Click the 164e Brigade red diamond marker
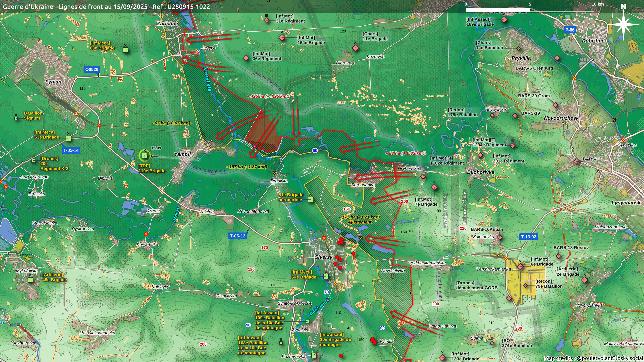Viewport: 644px width, 362px height. click(282, 38)
